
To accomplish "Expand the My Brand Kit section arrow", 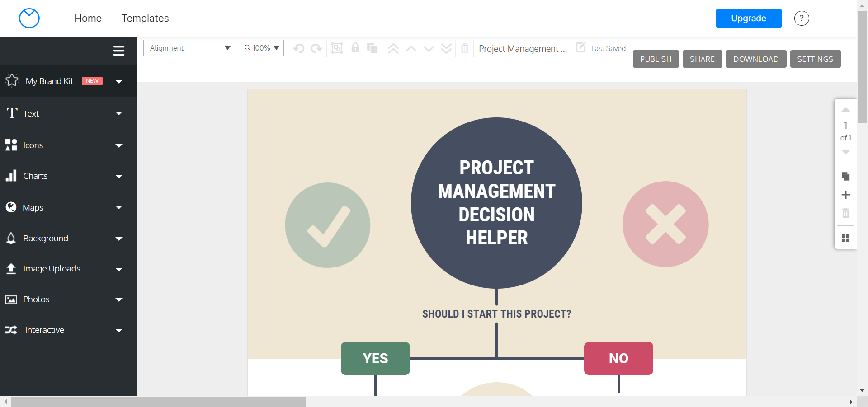I will point(119,82).
